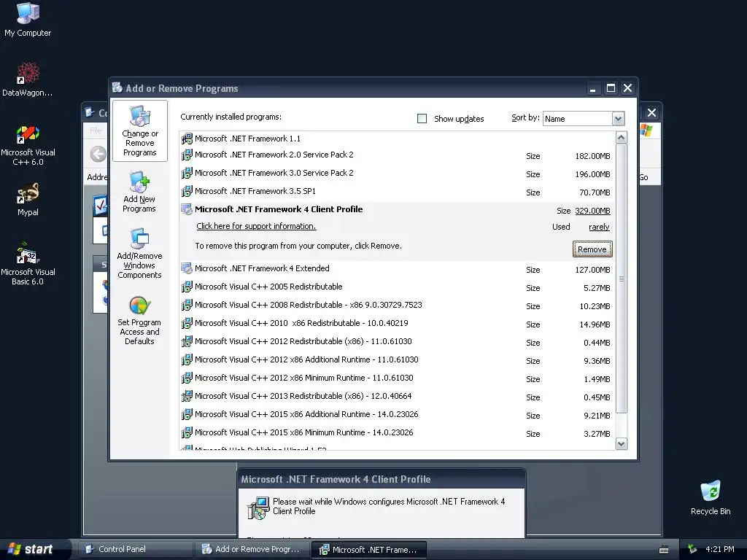The image size is (747, 560).
Task: Select the DataWagon desktop shortcut
Action: (28, 79)
